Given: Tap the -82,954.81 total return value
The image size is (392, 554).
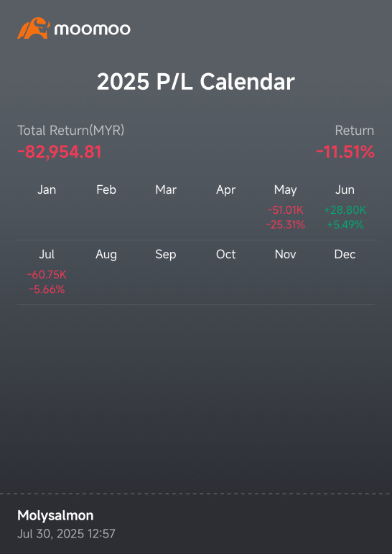Looking at the screenshot, I should pyautogui.click(x=60, y=152).
